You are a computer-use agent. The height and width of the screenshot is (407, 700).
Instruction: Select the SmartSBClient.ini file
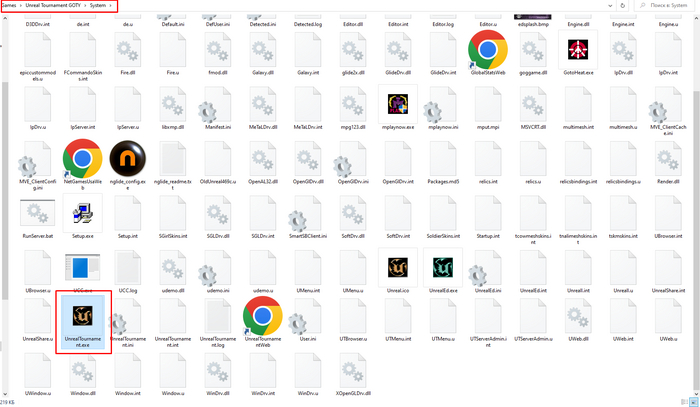click(x=308, y=217)
